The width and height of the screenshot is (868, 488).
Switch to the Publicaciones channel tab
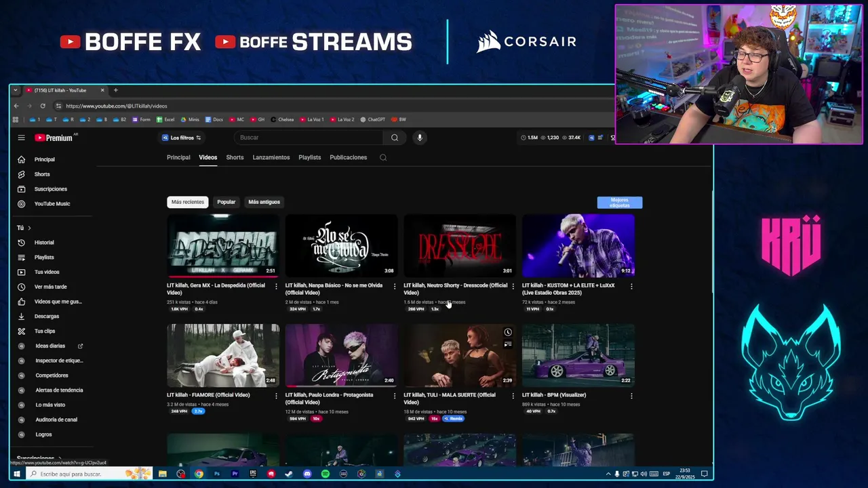coord(349,157)
